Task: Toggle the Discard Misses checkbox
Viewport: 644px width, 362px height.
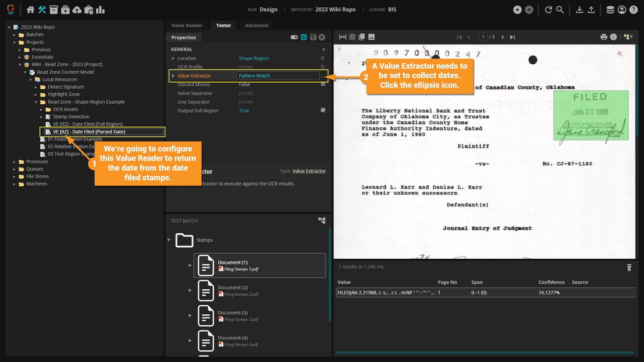Action: coord(323,84)
